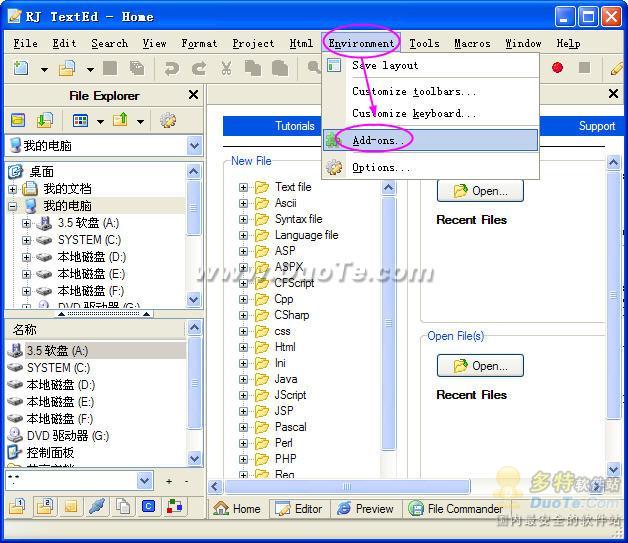Viewport: 628px width, 543px height.
Task: Click the Paste toolbar icon
Action: coord(280,68)
